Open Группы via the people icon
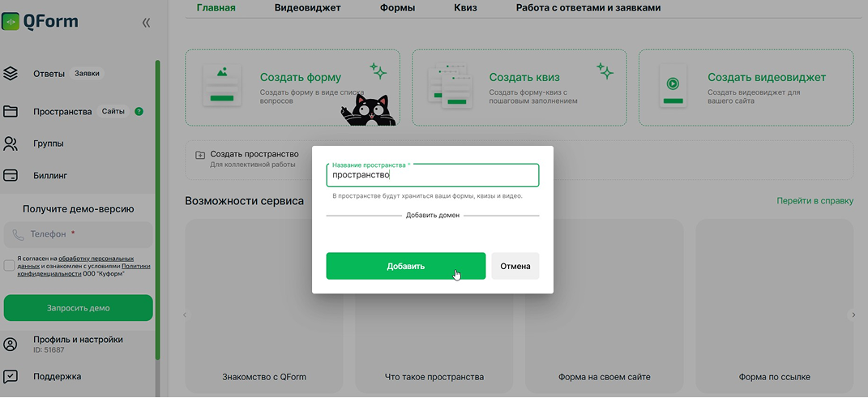Screen dimensions: 868x398 (x=11, y=144)
